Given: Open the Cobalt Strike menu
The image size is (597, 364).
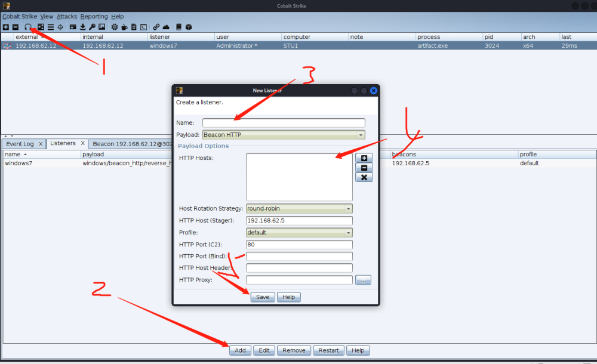Looking at the screenshot, I should tap(20, 16).
